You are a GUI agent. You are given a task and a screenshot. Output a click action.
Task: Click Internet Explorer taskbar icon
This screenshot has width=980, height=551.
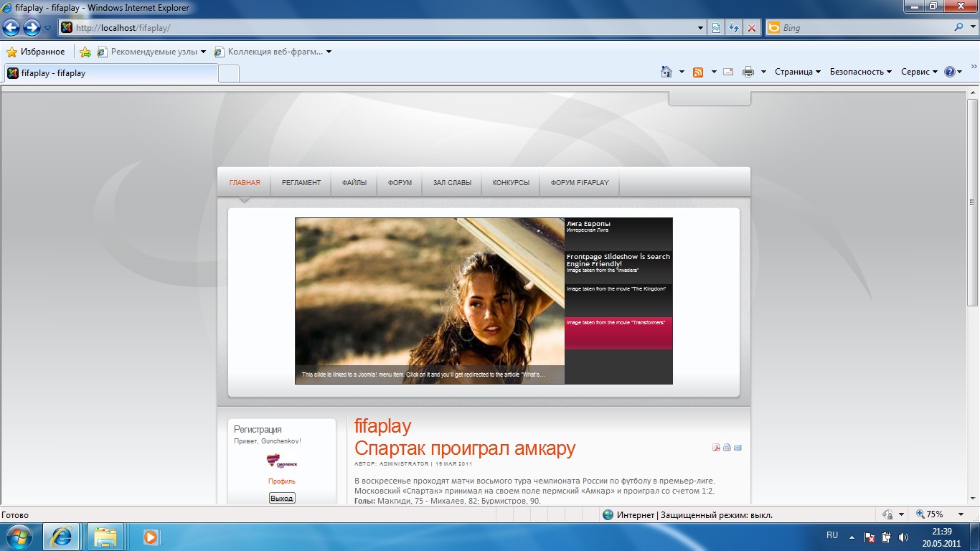coord(61,537)
